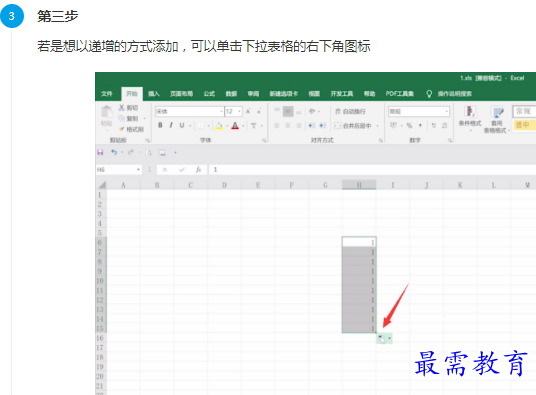Switch to the Insert (插入) tab

[x=154, y=94]
